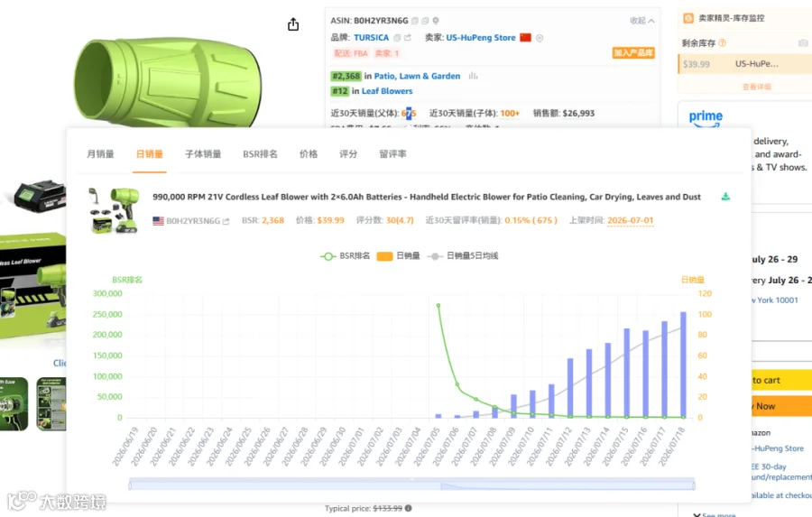
Task: Open the bar chart icon beside Patio category
Action: (473, 76)
